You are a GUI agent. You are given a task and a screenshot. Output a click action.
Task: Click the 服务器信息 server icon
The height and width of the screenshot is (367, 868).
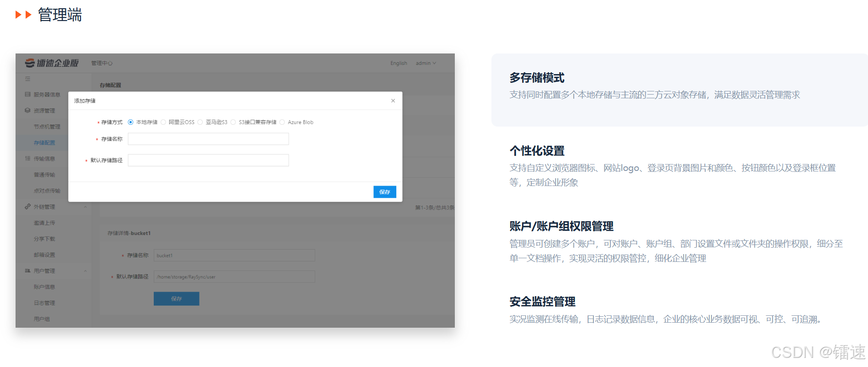27,95
